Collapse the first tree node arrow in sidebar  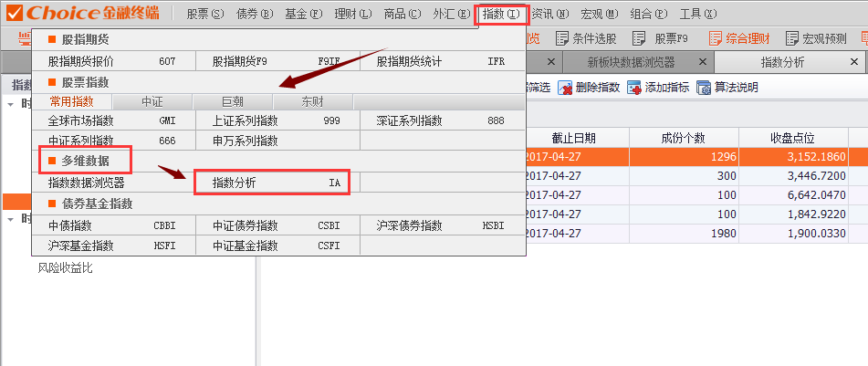coord(10,103)
